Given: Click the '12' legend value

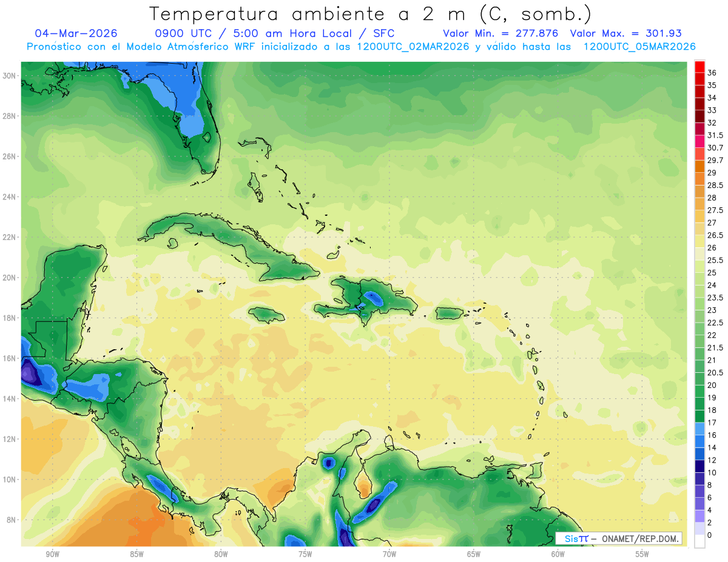Looking at the screenshot, I should click(712, 460).
